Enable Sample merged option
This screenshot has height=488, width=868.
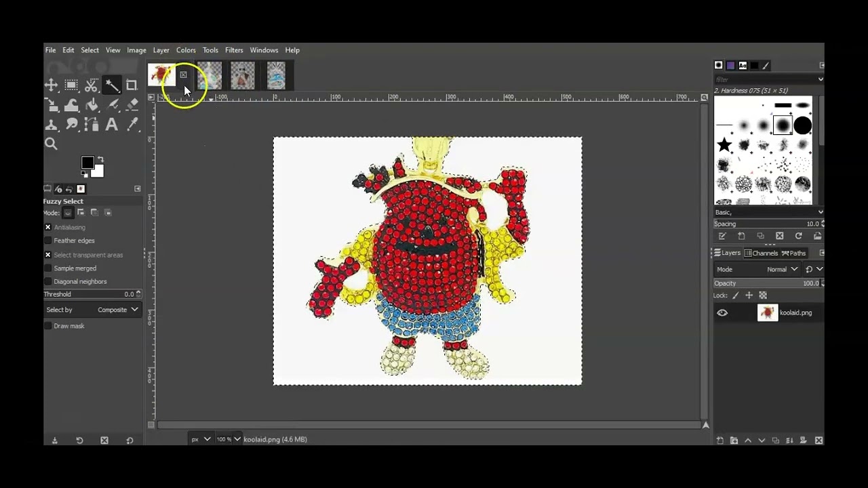click(48, 268)
